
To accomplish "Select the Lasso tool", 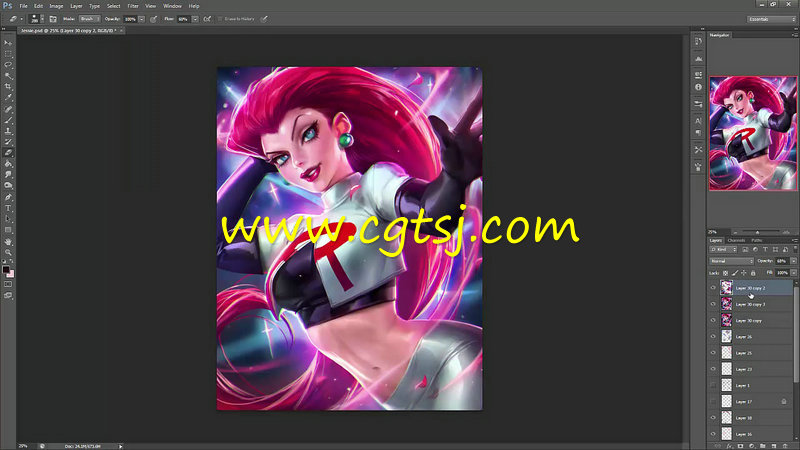I will click(x=8, y=65).
